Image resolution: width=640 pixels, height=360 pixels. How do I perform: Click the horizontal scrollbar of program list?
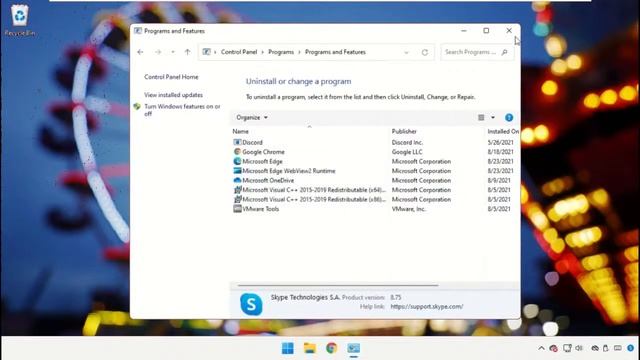click(x=338, y=285)
